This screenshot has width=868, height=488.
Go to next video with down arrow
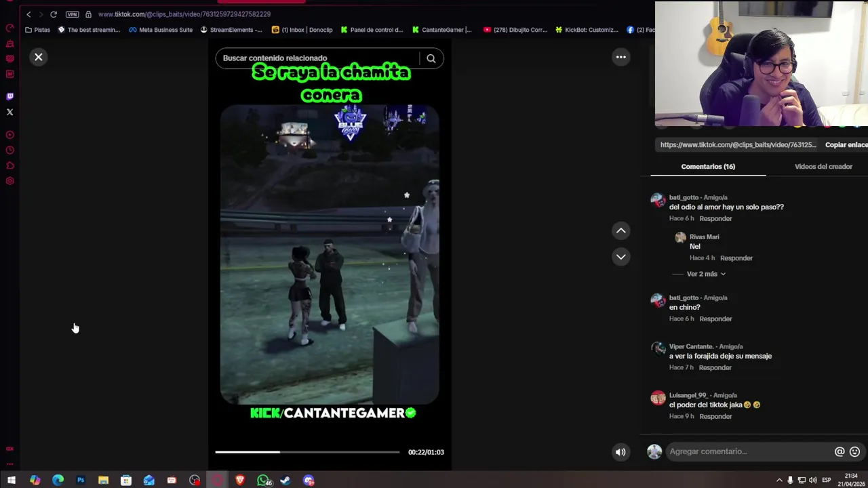(620, 256)
